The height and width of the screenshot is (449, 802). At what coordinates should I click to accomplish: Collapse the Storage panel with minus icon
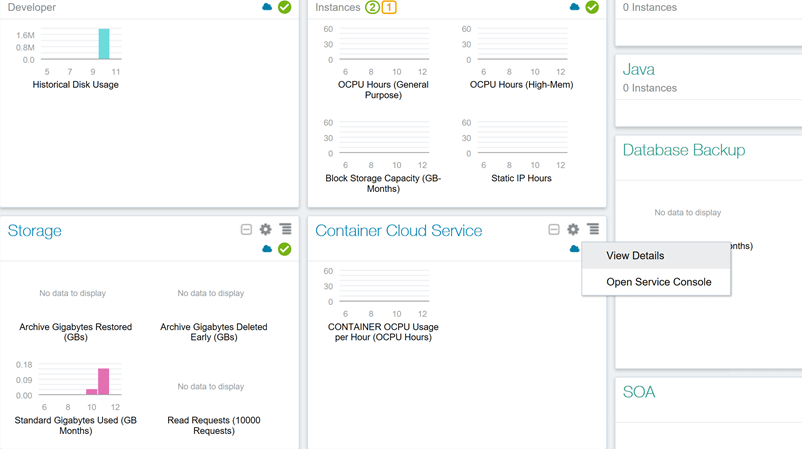pyautogui.click(x=246, y=230)
